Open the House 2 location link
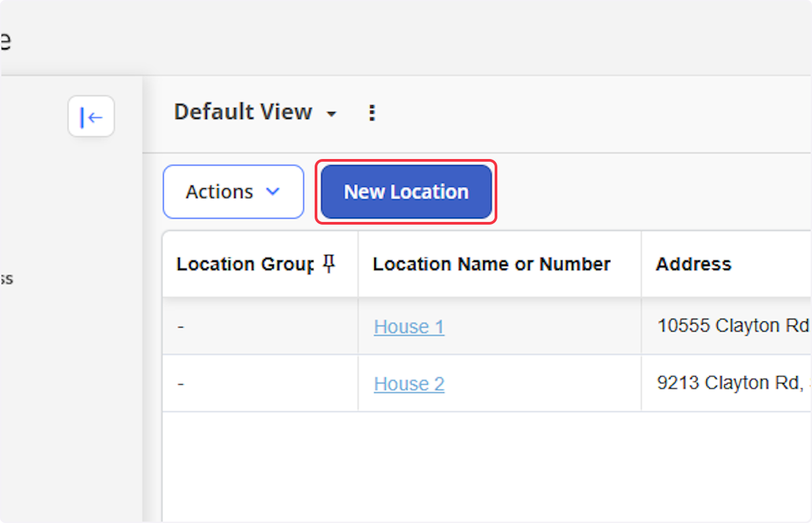The width and height of the screenshot is (812, 523). tap(409, 384)
